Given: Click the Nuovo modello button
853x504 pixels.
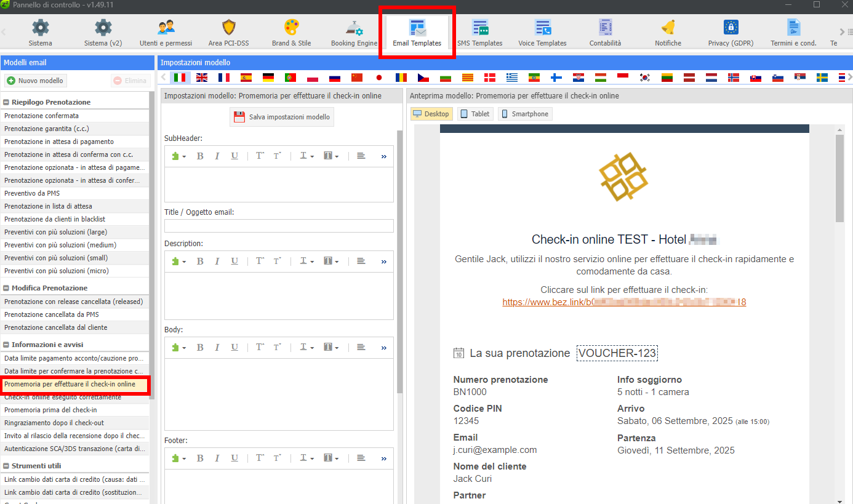Looking at the screenshot, I should pos(35,81).
